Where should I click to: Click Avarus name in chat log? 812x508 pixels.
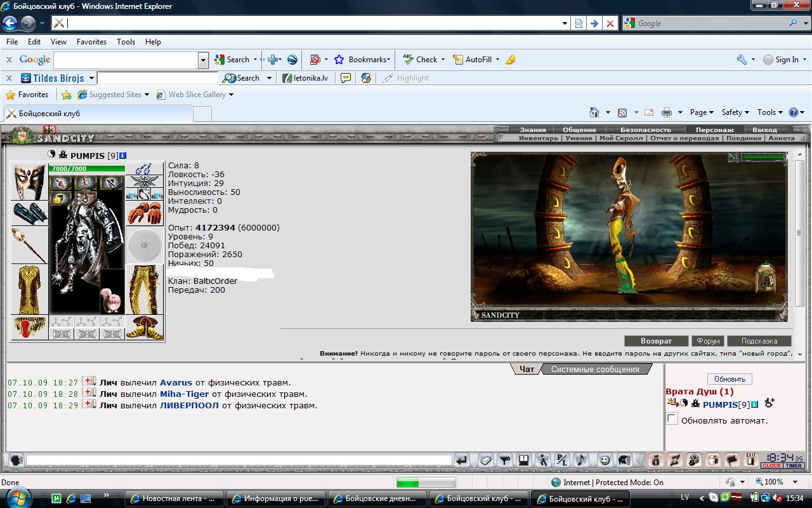(176, 382)
